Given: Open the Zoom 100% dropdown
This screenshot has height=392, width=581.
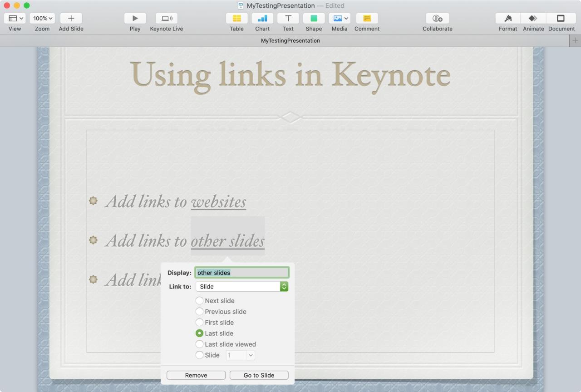Looking at the screenshot, I should coord(42,19).
